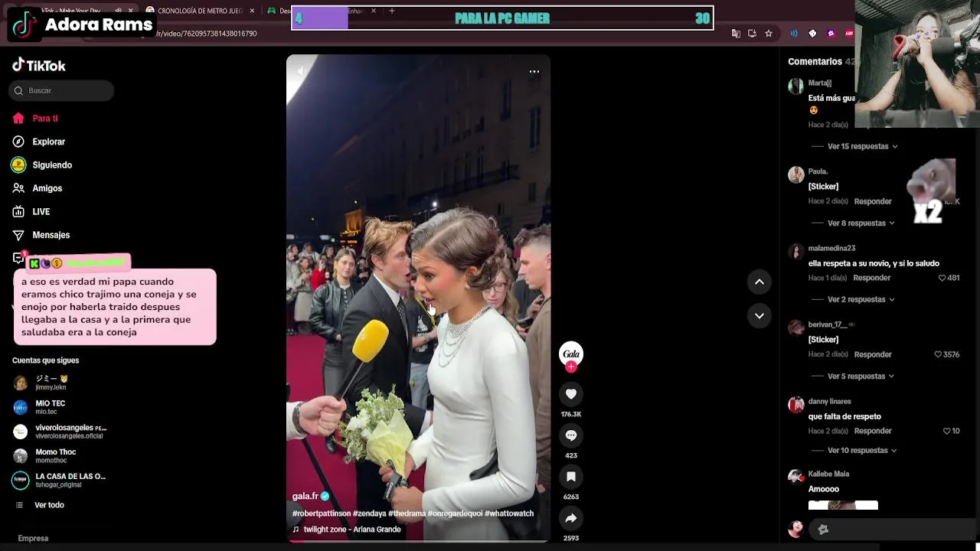Image resolution: width=980 pixels, height=551 pixels.
Task: Like malamedina23's comment with 481 likes
Action: pos(942,278)
